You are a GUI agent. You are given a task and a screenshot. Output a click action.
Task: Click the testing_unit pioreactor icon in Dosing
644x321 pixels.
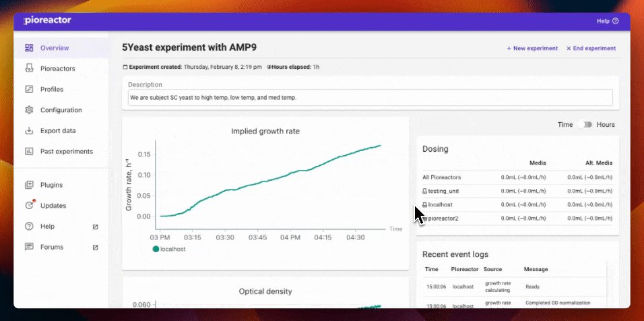[424, 191]
